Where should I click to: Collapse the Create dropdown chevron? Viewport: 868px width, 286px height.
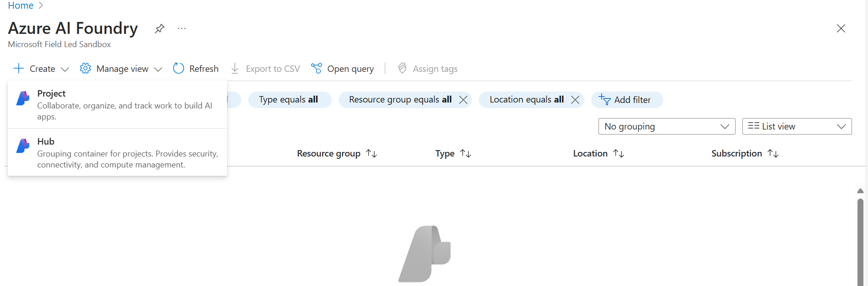65,69
